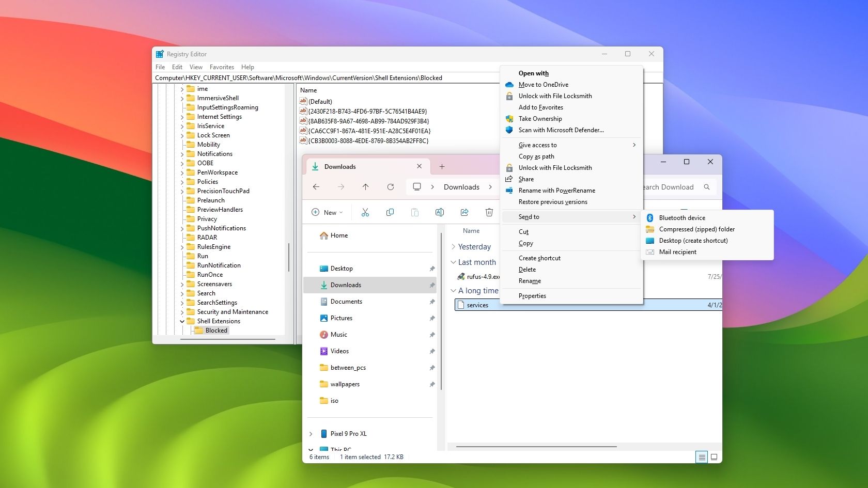Screen dimensions: 868x488
Task: Select Compressed (zipped) folder in Send to
Action: [x=696, y=229]
